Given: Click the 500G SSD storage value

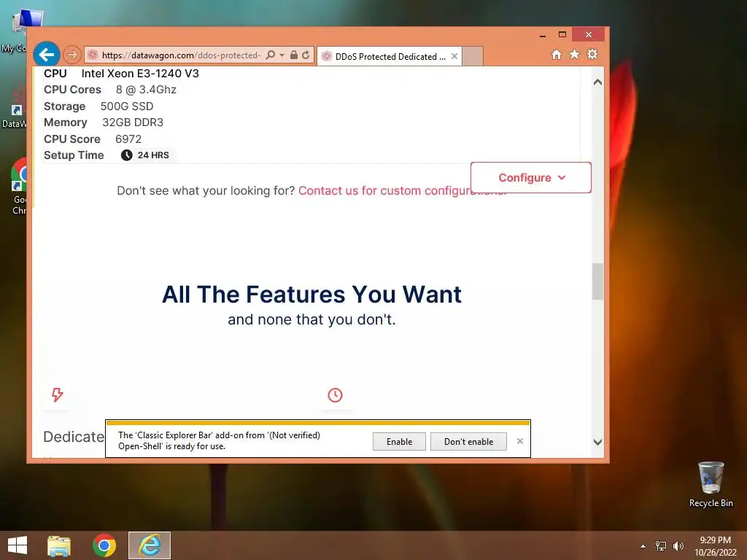Looking at the screenshot, I should pos(127,106).
